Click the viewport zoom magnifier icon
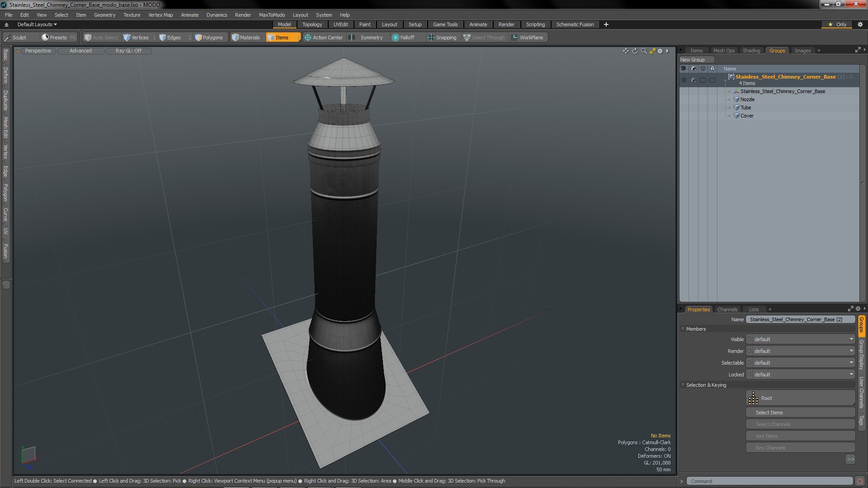 point(644,51)
